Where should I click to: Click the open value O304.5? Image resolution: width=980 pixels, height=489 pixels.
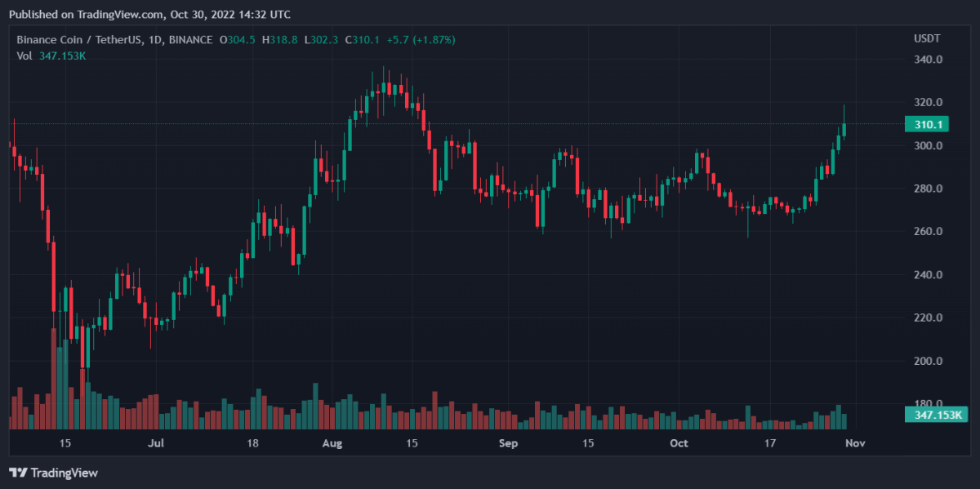point(238,39)
